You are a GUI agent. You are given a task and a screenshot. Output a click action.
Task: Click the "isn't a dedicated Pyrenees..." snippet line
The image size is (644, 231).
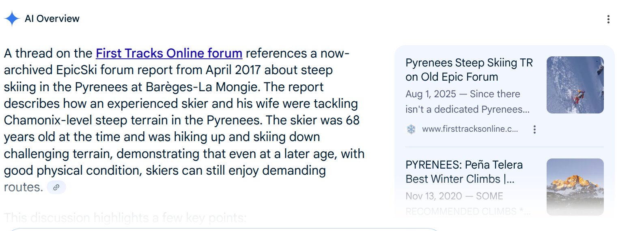point(467,109)
